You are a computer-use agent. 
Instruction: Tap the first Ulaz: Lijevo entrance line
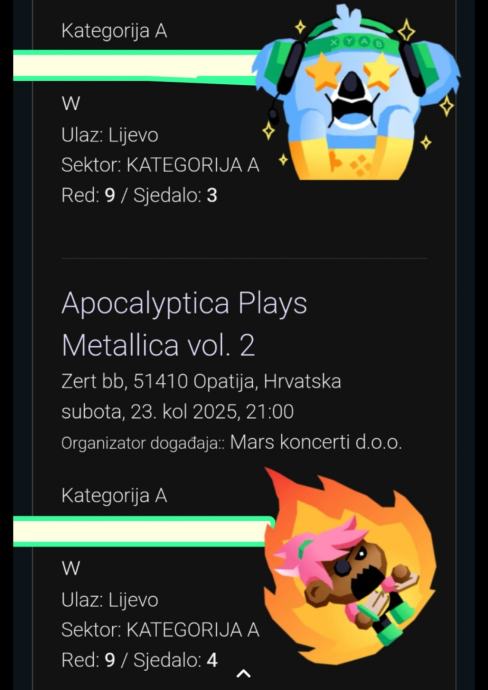(x=110, y=135)
